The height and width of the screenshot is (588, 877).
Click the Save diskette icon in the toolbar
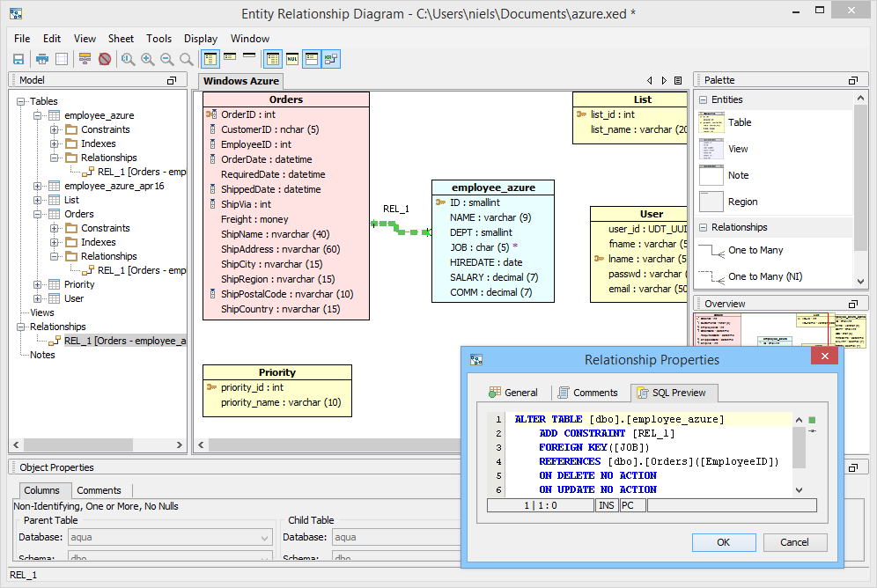pyautogui.click(x=18, y=59)
